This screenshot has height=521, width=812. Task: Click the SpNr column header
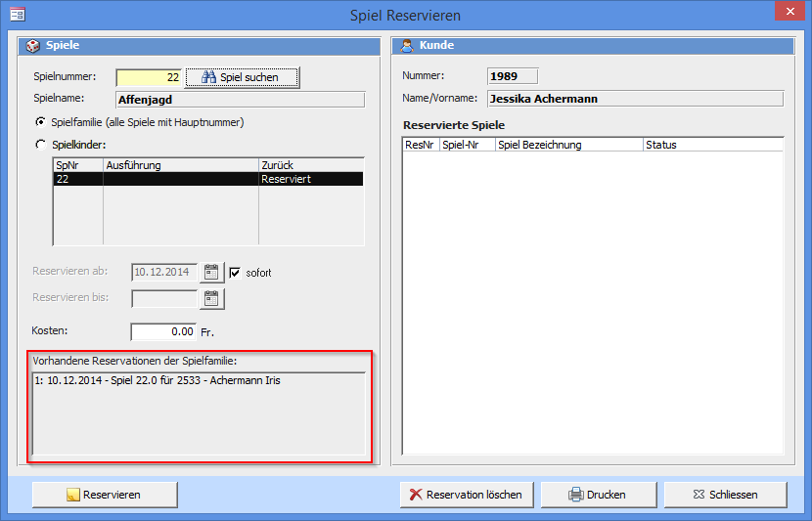(78, 165)
